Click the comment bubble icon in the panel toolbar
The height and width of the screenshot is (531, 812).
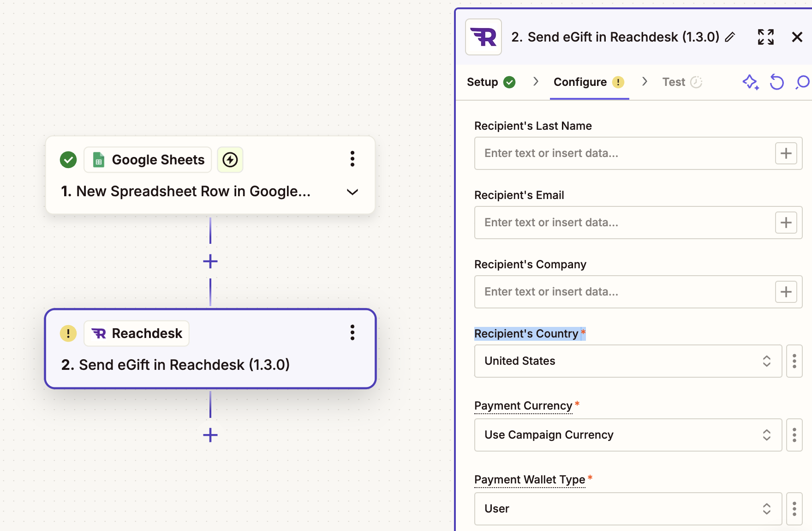pos(803,82)
